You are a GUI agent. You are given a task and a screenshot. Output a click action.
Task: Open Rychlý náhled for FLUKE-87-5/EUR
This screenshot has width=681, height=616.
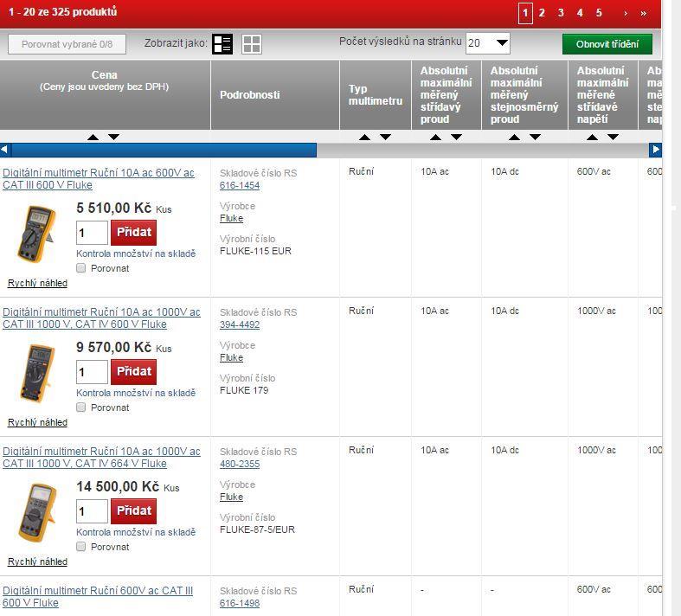(38, 561)
